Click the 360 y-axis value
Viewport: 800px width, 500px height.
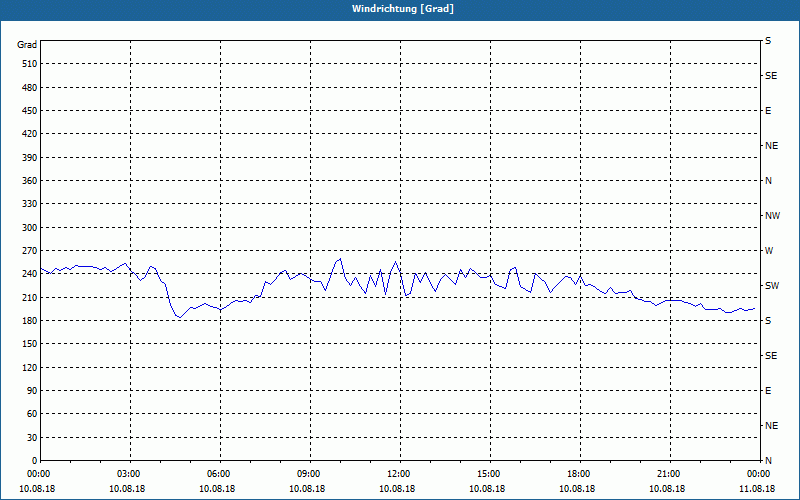click(29, 181)
